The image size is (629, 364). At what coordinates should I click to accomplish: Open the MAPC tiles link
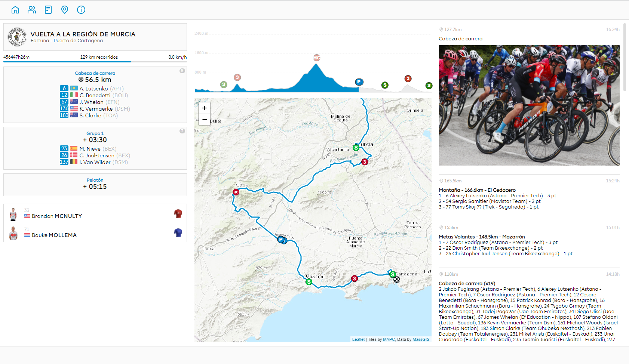point(389,339)
